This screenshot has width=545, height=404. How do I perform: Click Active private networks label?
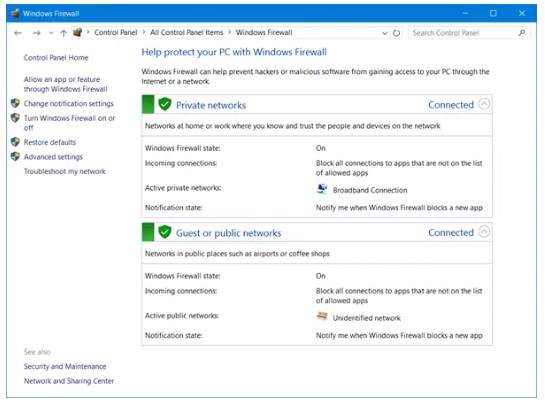183,188
